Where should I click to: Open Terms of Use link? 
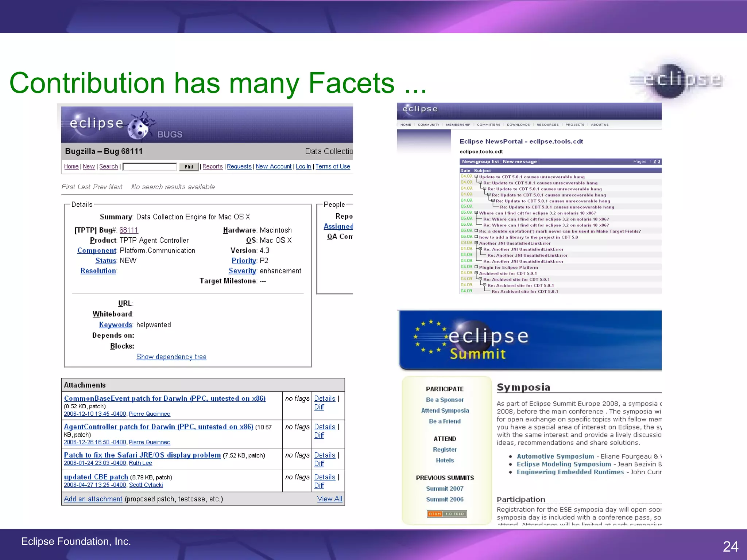click(x=333, y=166)
